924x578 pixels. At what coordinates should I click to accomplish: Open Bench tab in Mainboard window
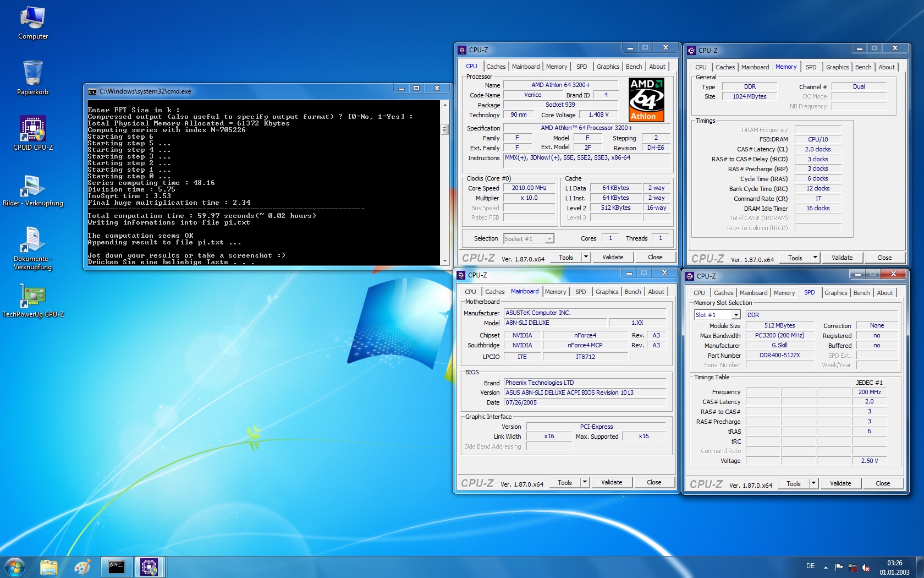tap(632, 292)
